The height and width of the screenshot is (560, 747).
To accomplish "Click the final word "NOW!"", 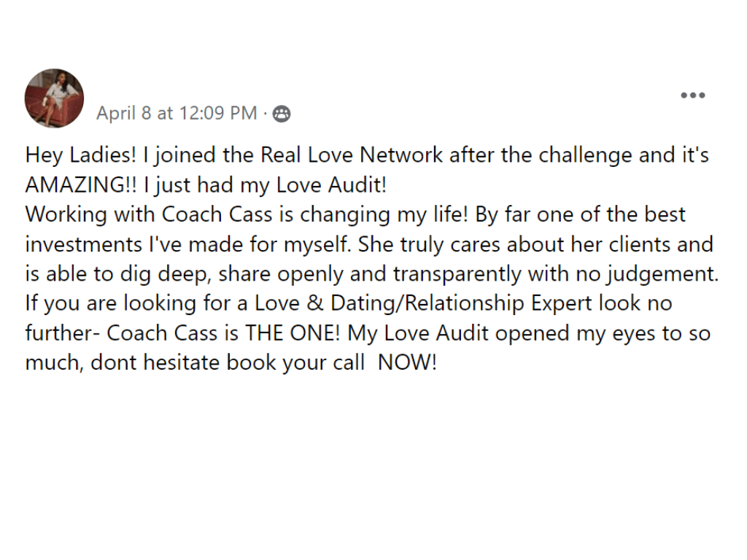I will click(x=407, y=363).
